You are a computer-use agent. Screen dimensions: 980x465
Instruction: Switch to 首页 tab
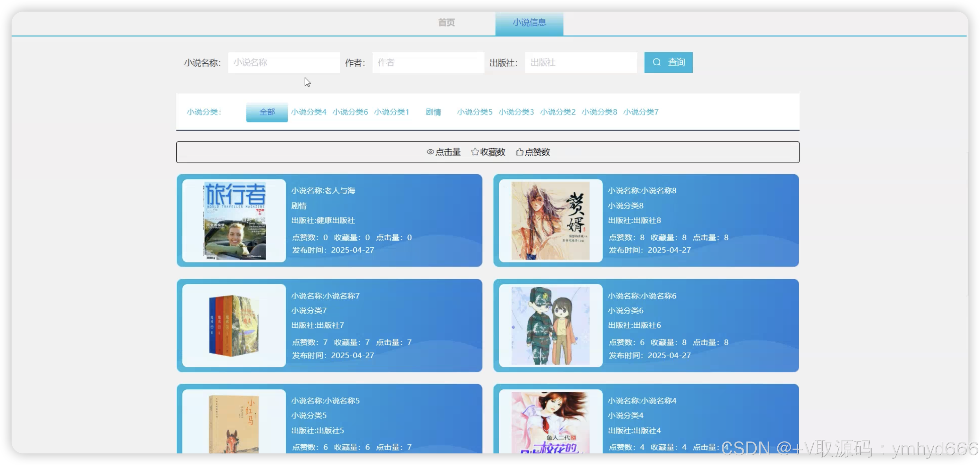point(446,23)
